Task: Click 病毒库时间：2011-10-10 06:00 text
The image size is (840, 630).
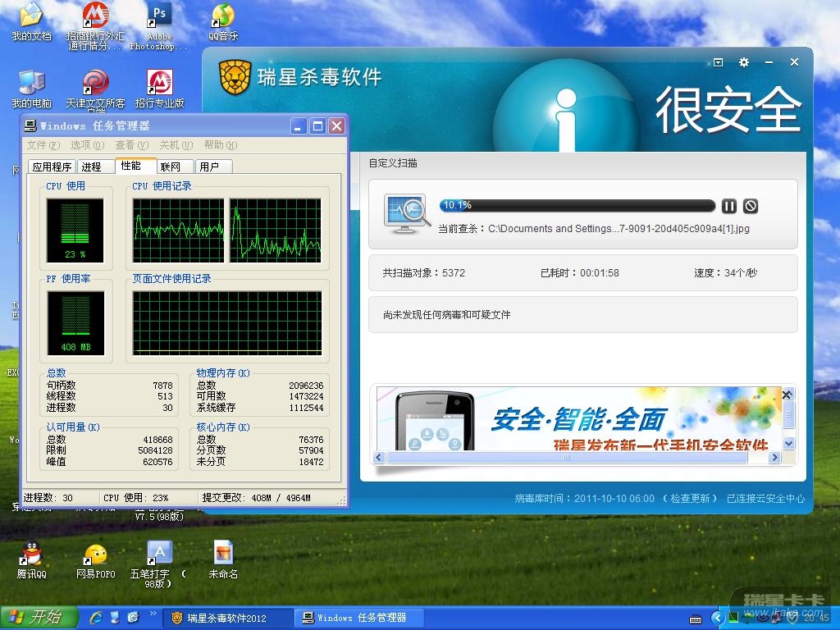Action: [x=584, y=498]
